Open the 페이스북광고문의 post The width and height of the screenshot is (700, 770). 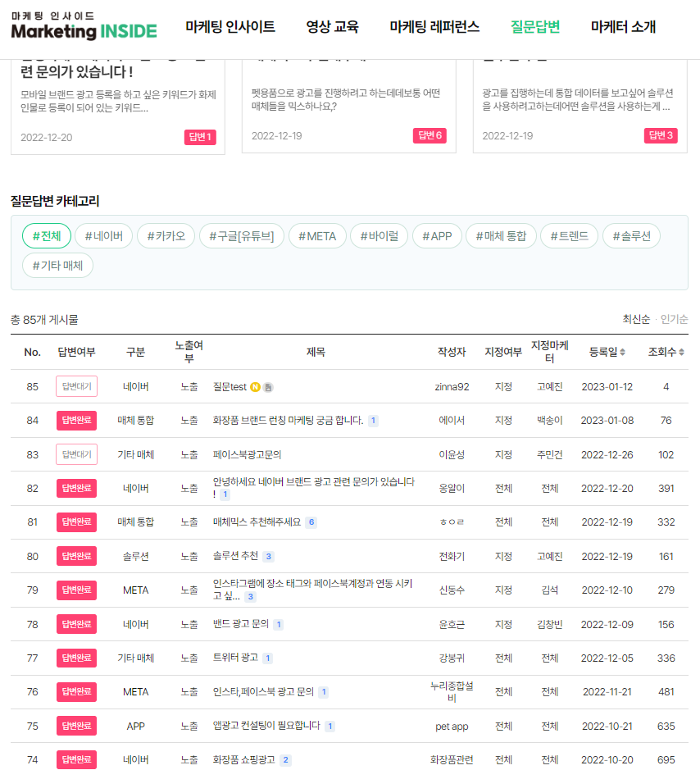(x=247, y=455)
